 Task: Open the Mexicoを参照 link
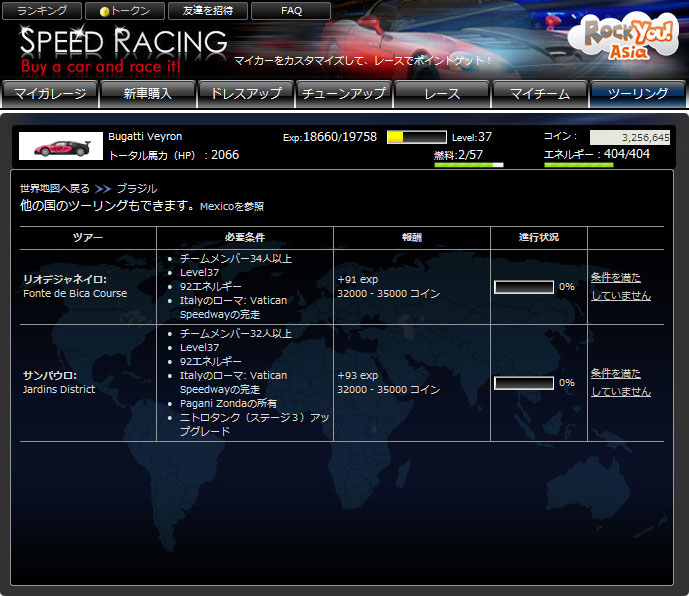click(232, 207)
